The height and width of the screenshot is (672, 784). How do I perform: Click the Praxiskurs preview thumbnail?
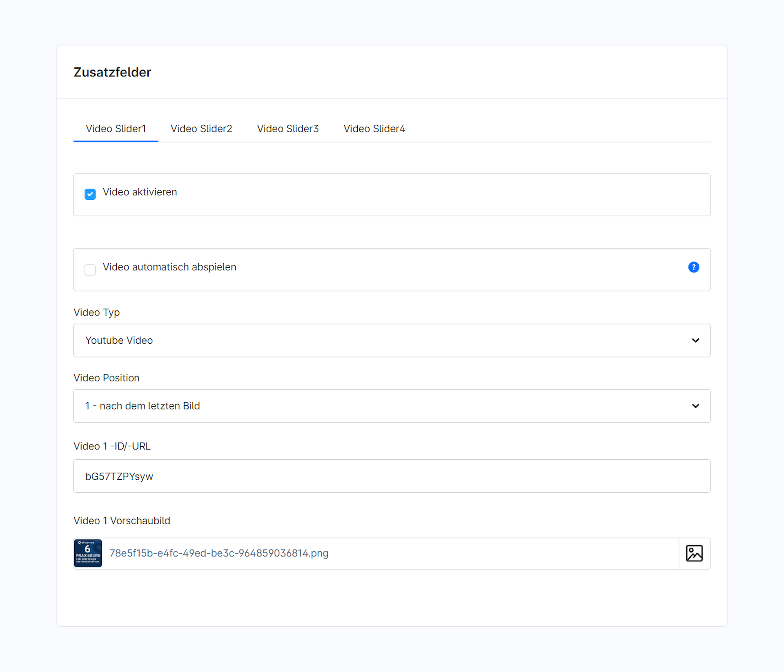[x=88, y=553]
